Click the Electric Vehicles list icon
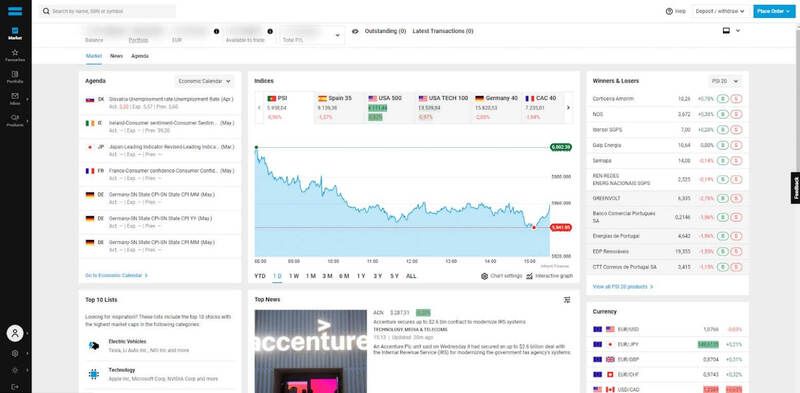The image size is (800, 393). [94, 346]
